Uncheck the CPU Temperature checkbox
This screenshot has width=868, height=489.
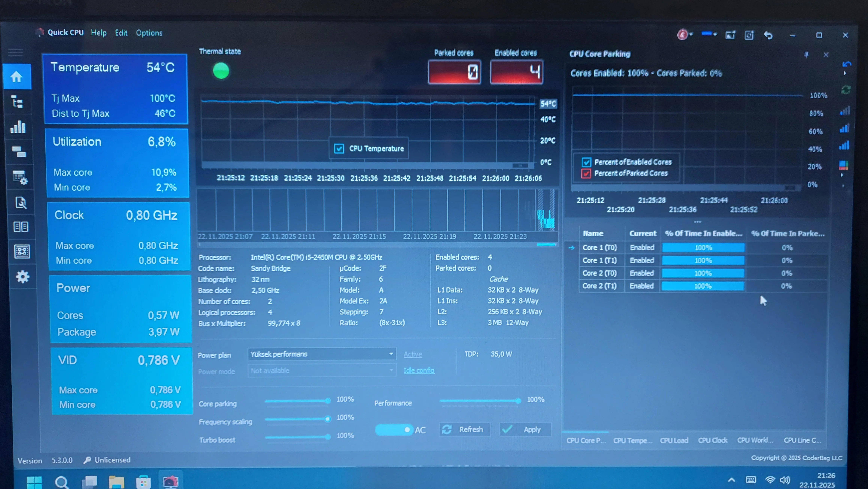click(339, 149)
